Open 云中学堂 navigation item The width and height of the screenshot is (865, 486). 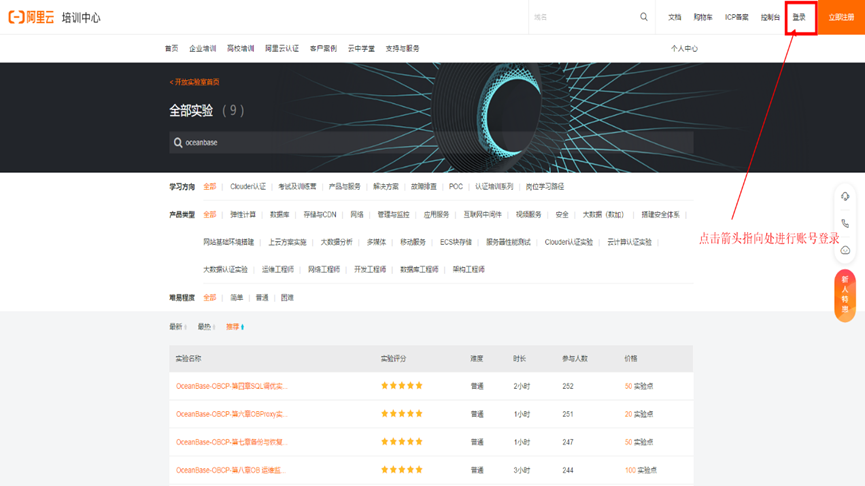(x=361, y=49)
